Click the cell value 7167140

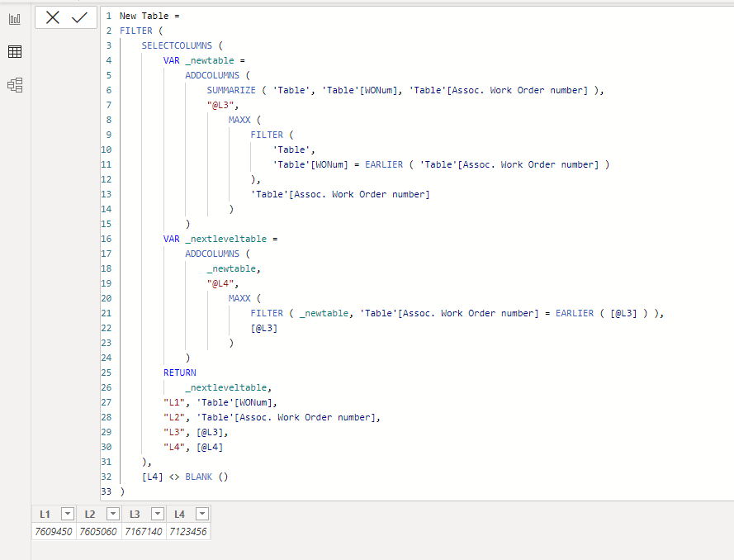tap(143, 531)
